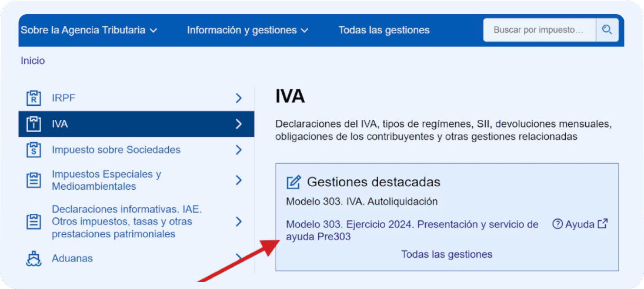
Task: Open Modelo 303. Ejercicio 2024 Presentación link
Action: pos(412,230)
